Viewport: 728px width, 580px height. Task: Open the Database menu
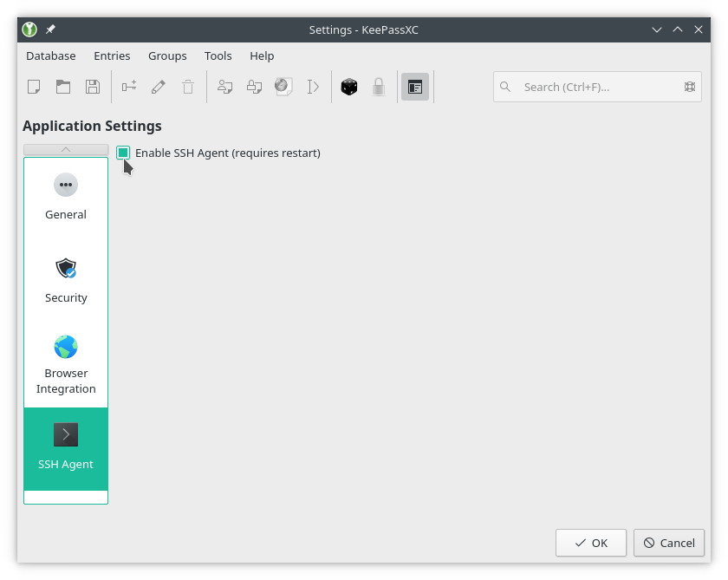tap(50, 55)
